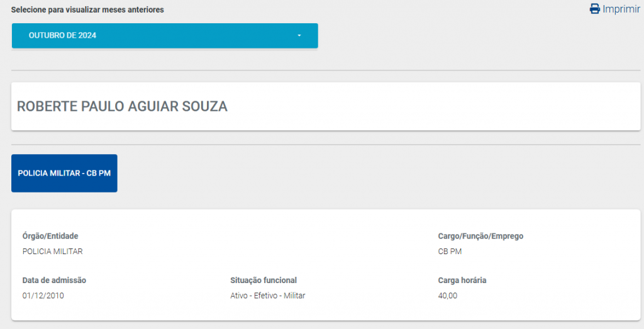Viewport: 644px width, 329px height.
Task: Click the divider line above the name card
Action: tap(326, 70)
